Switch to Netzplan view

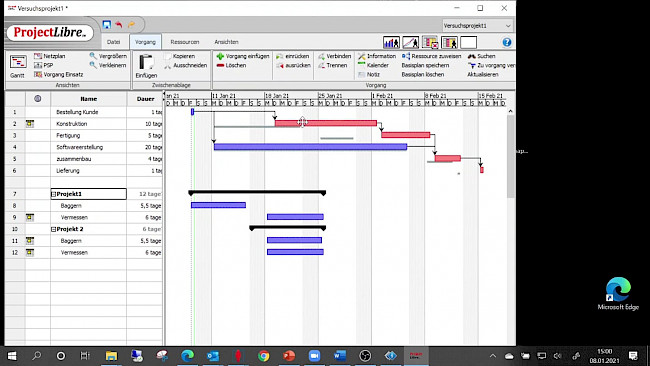pos(50,56)
